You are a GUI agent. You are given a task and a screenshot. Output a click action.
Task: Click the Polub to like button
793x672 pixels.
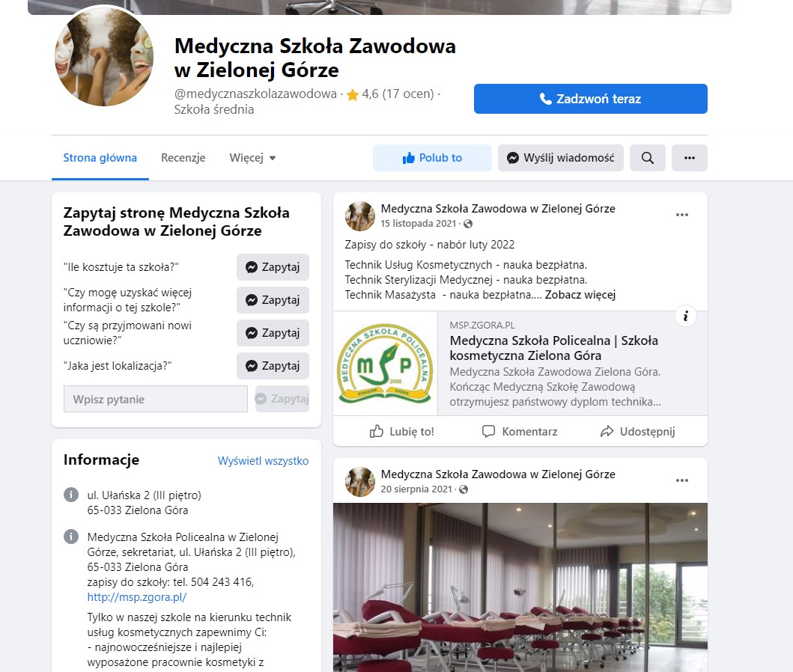(432, 158)
